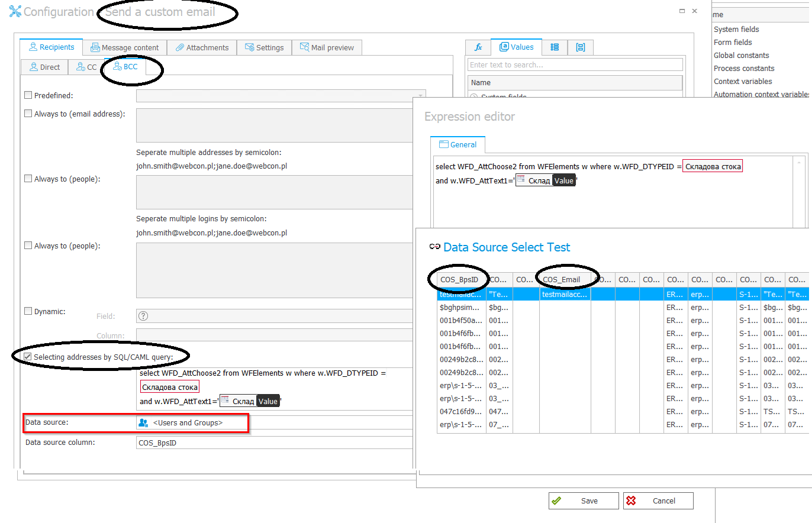
Task: Open the Mail preview tab
Action: pos(327,47)
